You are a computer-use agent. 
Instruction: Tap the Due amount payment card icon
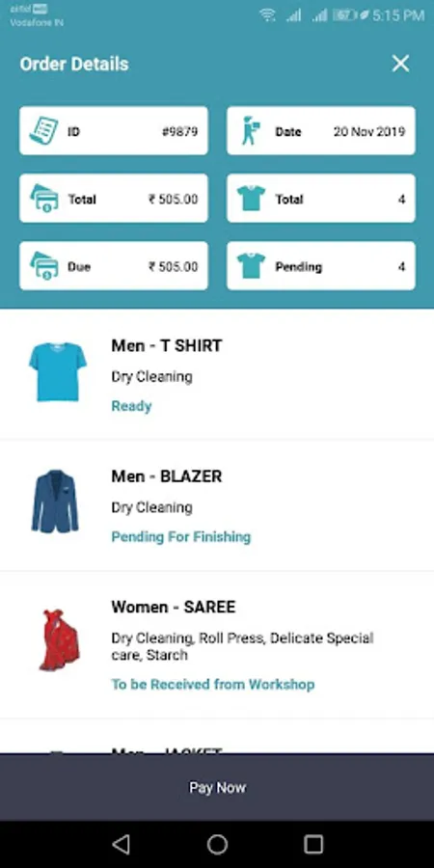(44, 266)
